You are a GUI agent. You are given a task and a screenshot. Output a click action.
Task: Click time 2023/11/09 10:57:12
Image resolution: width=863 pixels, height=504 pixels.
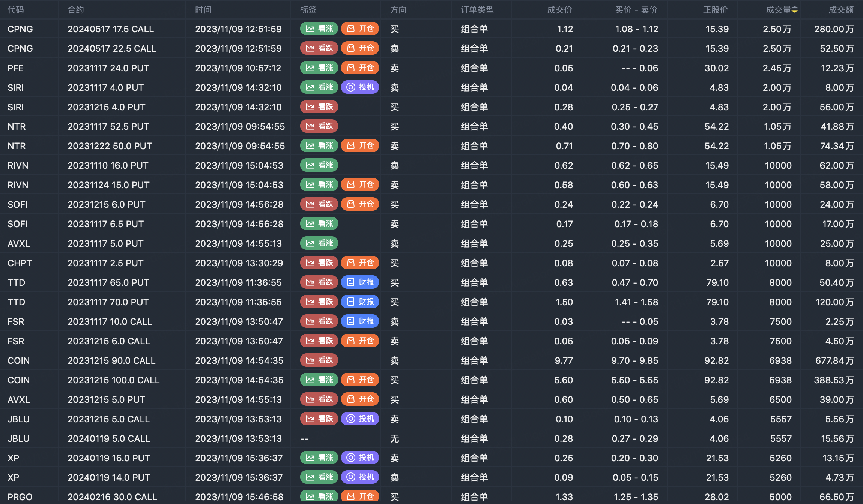point(238,68)
